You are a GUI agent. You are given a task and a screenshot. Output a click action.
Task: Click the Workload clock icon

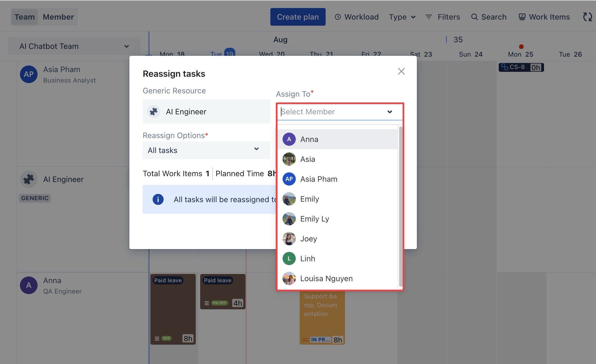(338, 17)
